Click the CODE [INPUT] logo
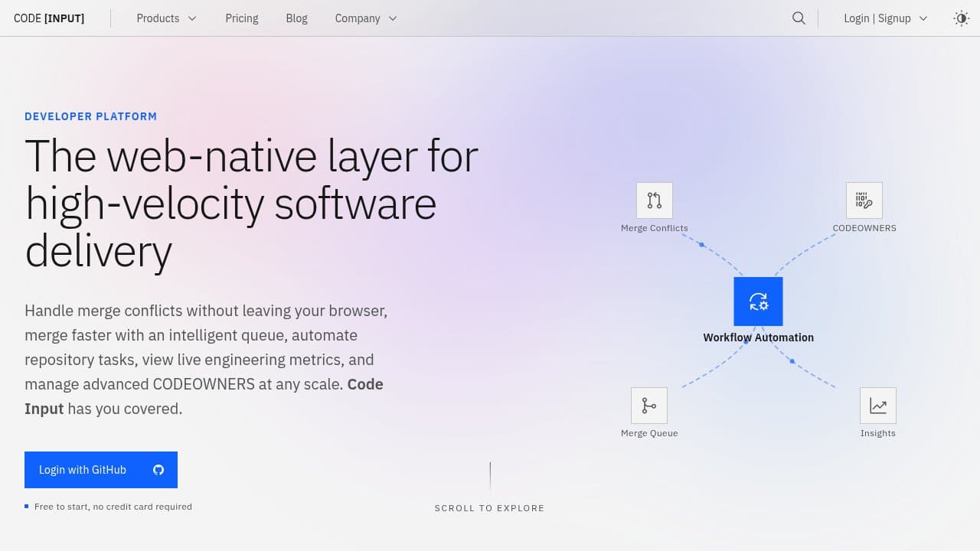Image resolution: width=980 pixels, height=551 pixels. [x=49, y=18]
